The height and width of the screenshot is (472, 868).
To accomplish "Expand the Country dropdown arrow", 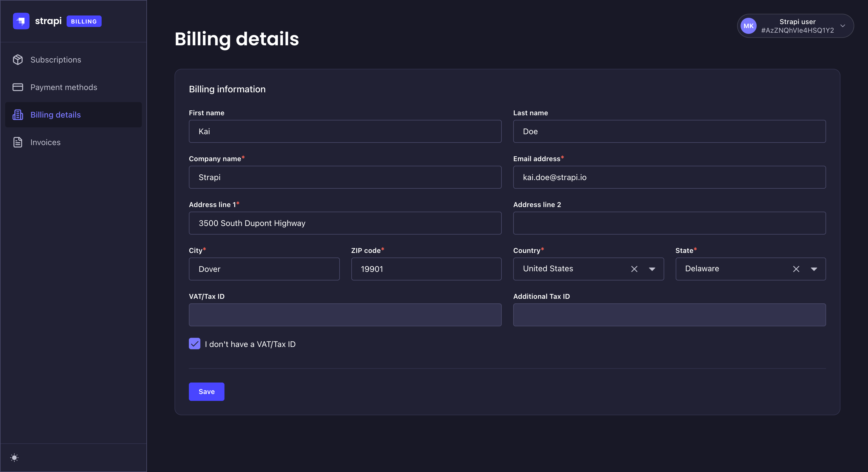I will click(x=652, y=269).
